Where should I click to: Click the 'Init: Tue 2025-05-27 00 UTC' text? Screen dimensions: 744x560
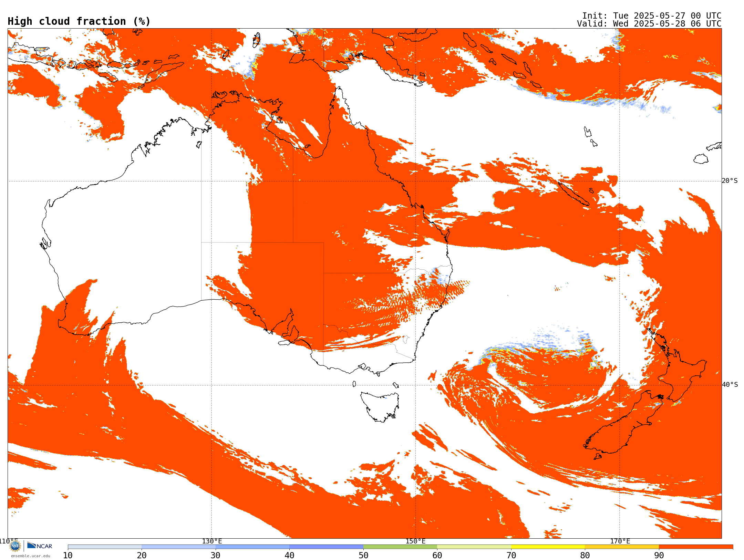(x=652, y=16)
